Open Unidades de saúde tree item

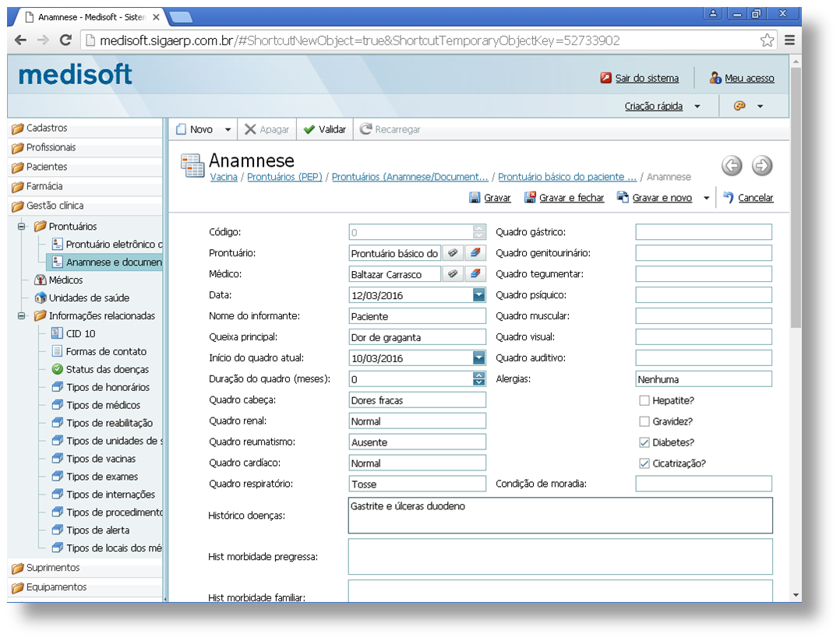click(x=82, y=298)
